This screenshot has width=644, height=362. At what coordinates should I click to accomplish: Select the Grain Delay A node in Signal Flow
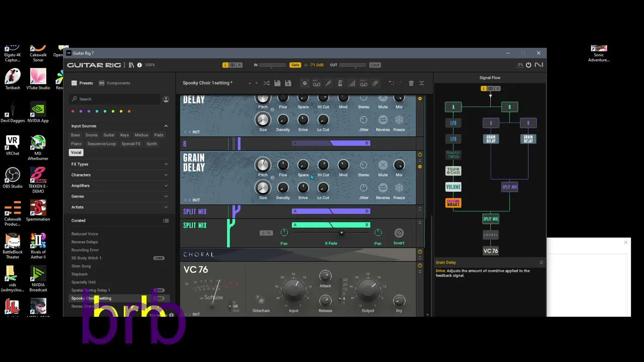click(491, 139)
